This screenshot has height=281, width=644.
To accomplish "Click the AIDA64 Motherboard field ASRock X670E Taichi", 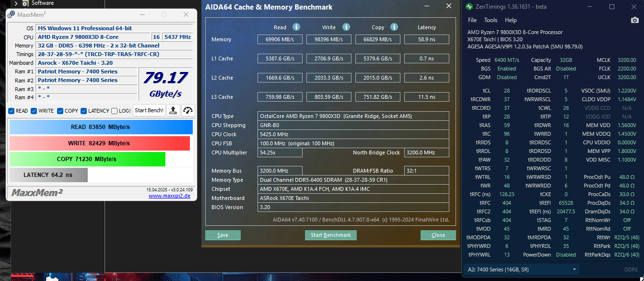I will coord(353,198).
